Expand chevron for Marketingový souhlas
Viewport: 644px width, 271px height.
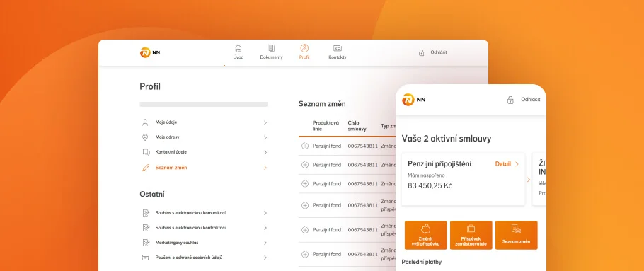265,243
